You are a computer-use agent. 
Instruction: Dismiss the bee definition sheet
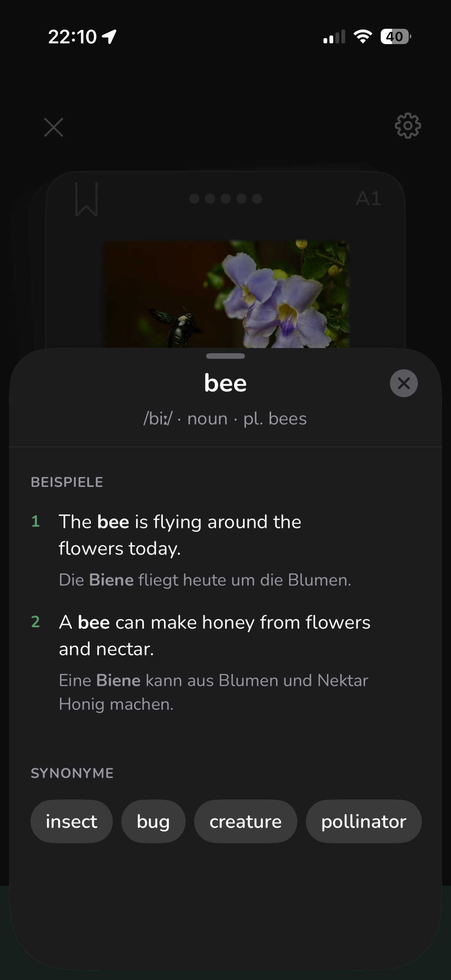pyautogui.click(x=404, y=383)
